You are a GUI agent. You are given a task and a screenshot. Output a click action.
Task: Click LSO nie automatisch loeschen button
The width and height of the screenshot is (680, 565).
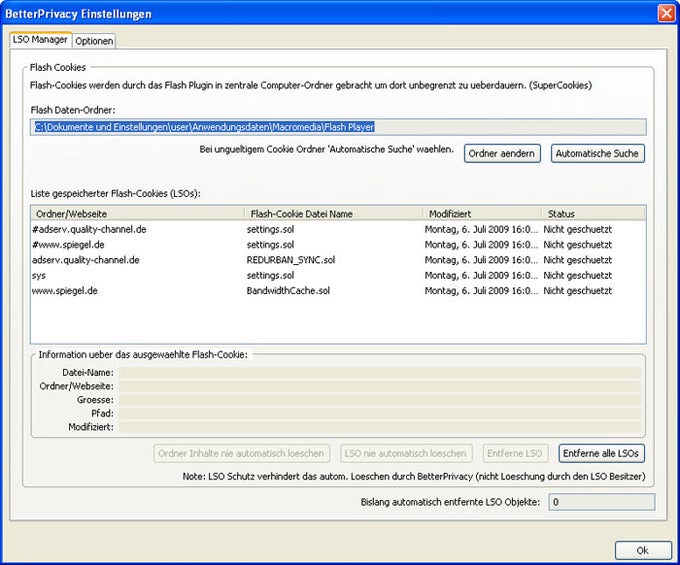pos(405,454)
